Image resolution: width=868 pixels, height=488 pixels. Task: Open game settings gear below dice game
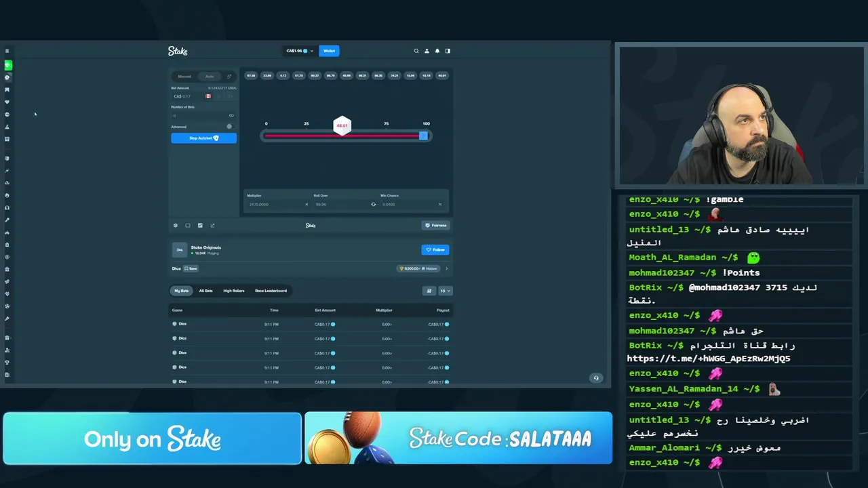point(175,225)
